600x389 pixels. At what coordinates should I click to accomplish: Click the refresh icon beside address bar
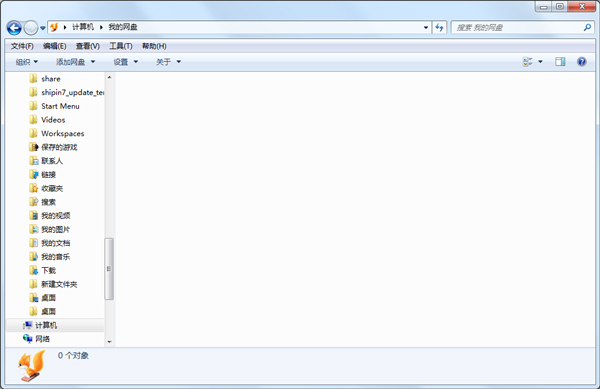click(439, 27)
